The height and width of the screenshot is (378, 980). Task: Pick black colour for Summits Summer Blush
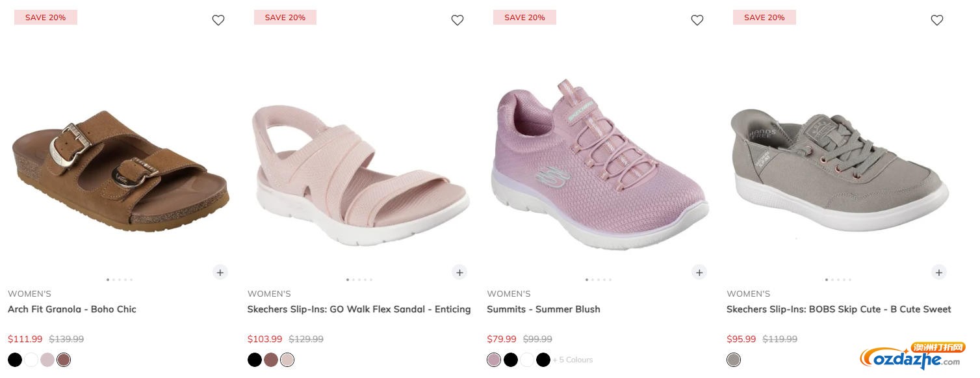point(511,360)
